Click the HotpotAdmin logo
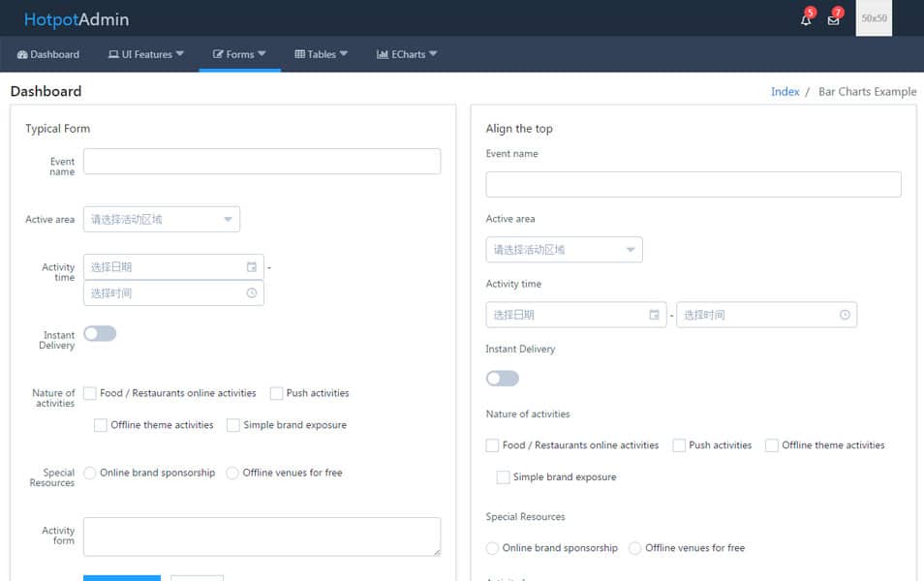The width and height of the screenshot is (924, 581). click(76, 19)
